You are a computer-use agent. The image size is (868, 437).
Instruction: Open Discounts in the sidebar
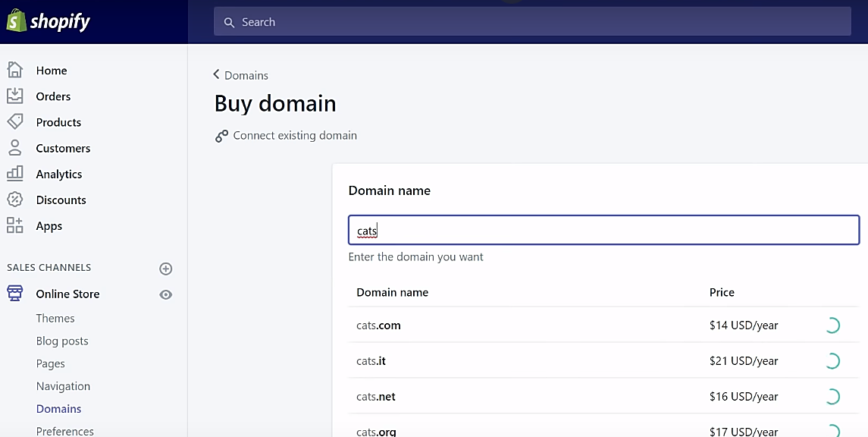click(61, 200)
